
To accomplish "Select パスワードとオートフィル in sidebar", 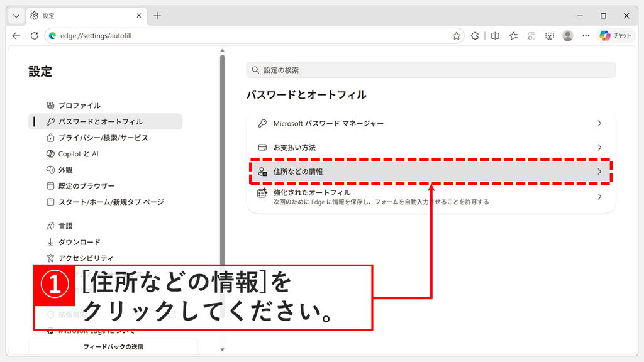I will click(x=105, y=121).
